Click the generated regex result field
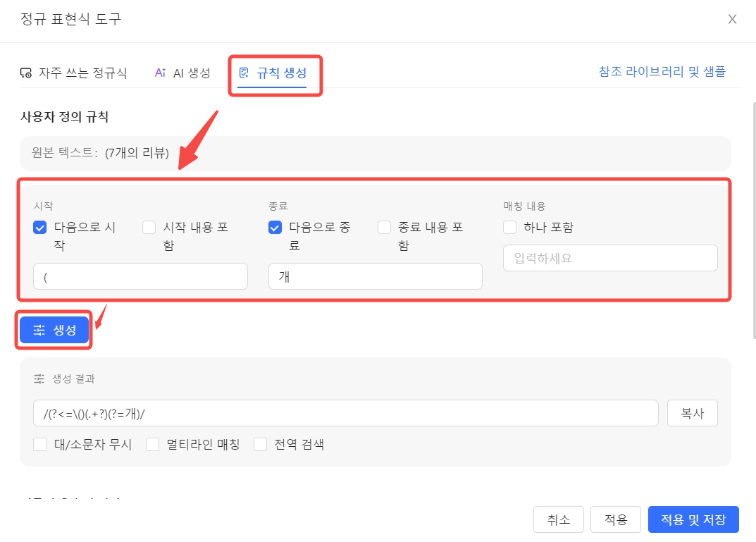Screen dimensions: 756x542 (x=345, y=413)
